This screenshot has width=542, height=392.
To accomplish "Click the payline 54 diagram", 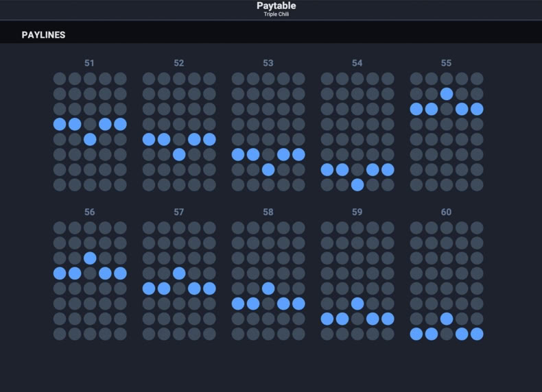I will point(357,132).
